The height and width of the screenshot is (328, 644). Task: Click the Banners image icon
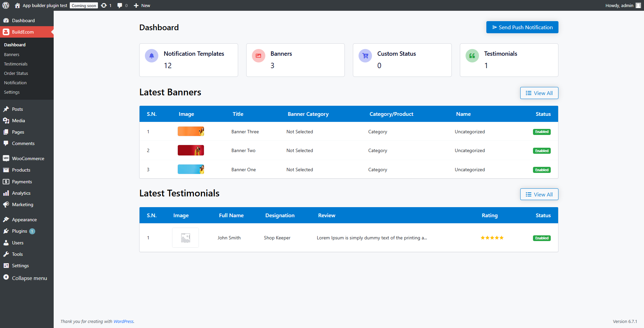coord(258,56)
